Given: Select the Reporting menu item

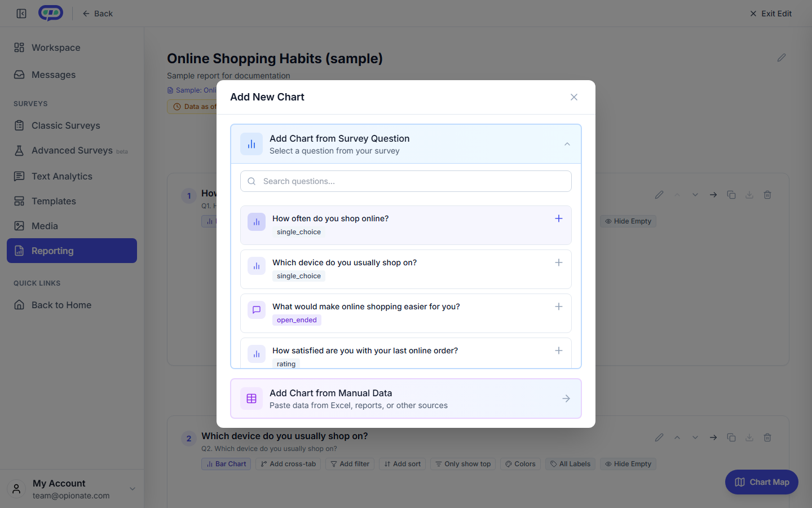Looking at the screenshot, I should click(72, 251).
